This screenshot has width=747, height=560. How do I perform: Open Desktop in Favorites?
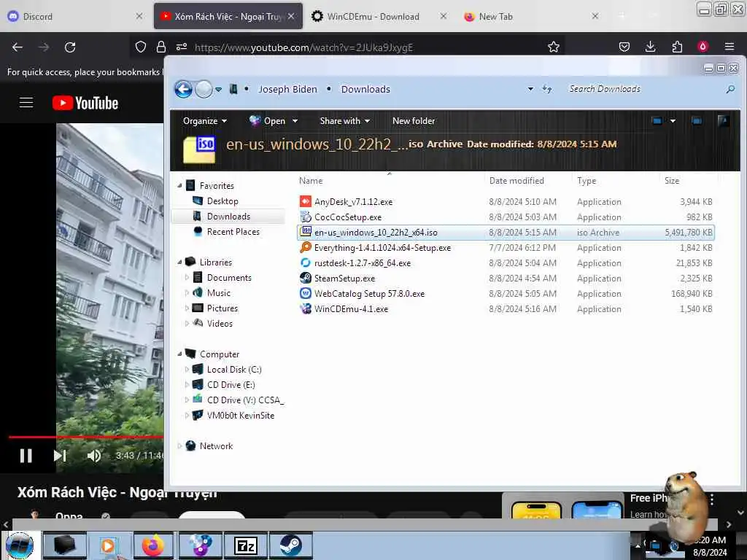point(222,201)
